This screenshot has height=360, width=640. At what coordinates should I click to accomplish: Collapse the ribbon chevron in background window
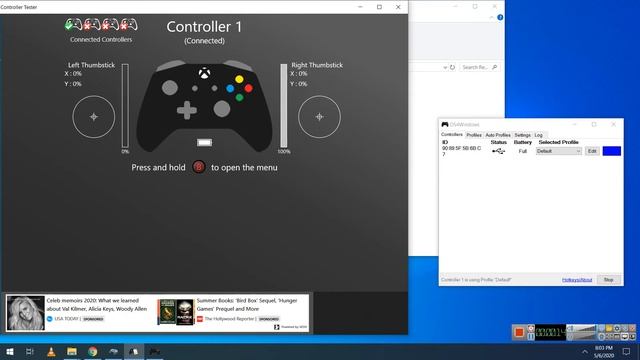491,18
